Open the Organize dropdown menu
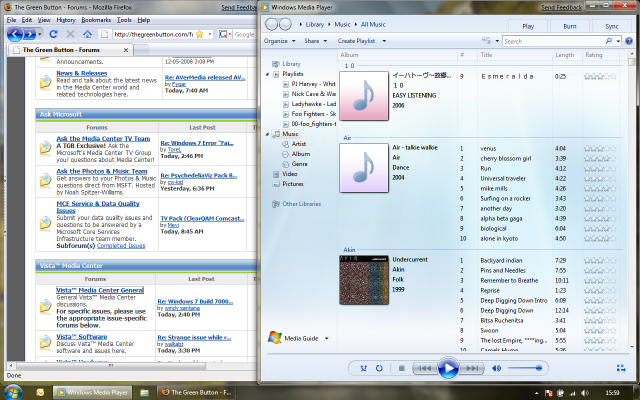Screen dimensions: 640x400 [279, 41]
